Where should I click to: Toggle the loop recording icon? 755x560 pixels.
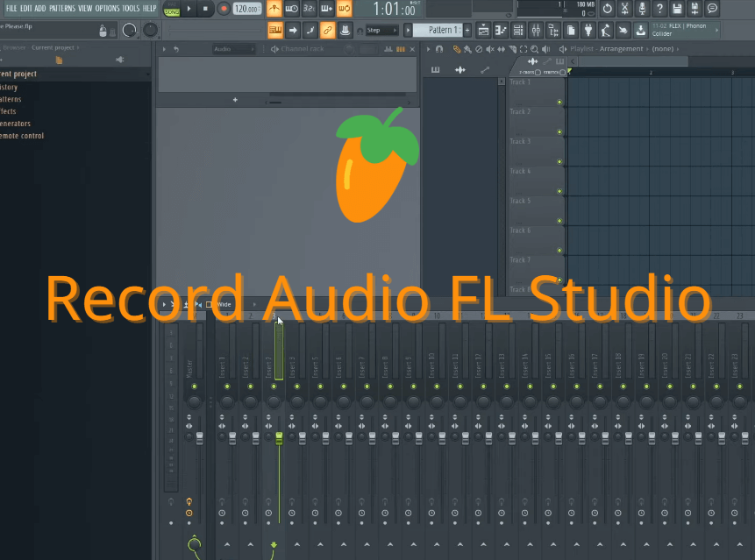(344, 8)
